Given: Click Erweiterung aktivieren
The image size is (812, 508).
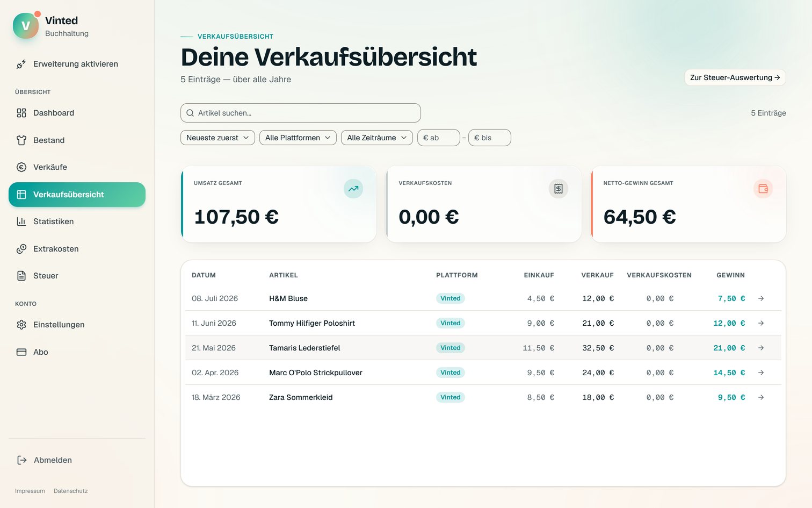Looking at the screenshot, I should [77, 64].
